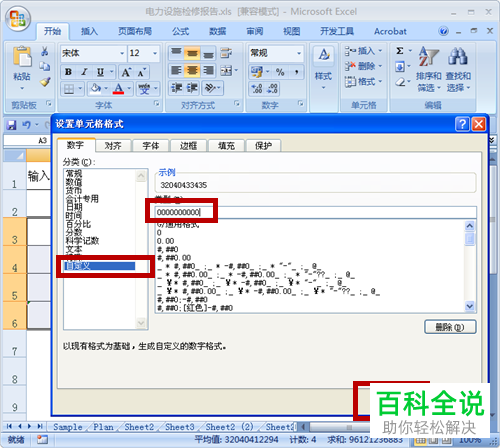Click the Accounting number format icon
Screen dimensions: 500x448
257,72
